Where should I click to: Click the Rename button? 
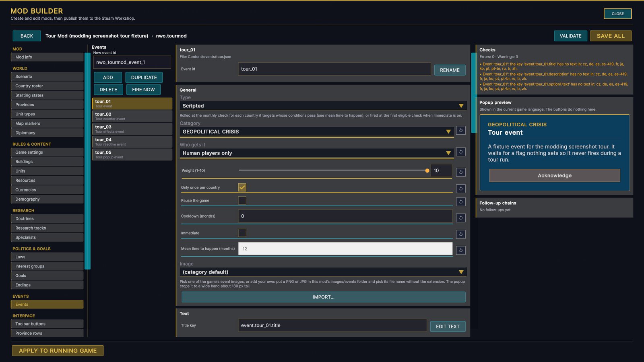(450, 70)
